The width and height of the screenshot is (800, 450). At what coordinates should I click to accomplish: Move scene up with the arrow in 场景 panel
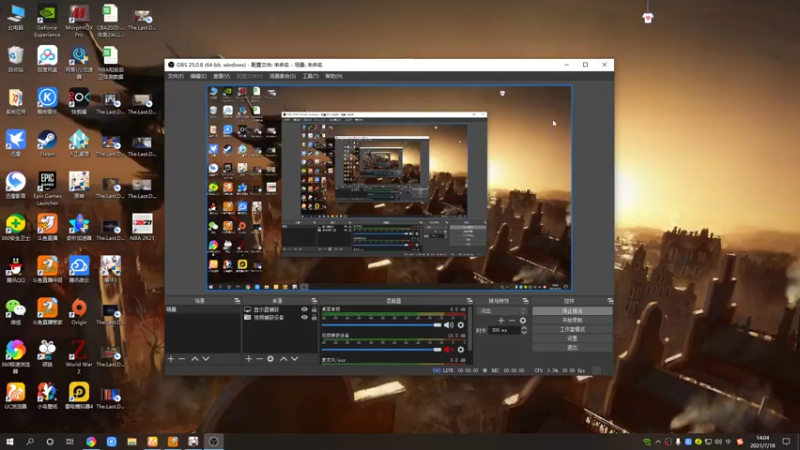click(x=194, y=359)
